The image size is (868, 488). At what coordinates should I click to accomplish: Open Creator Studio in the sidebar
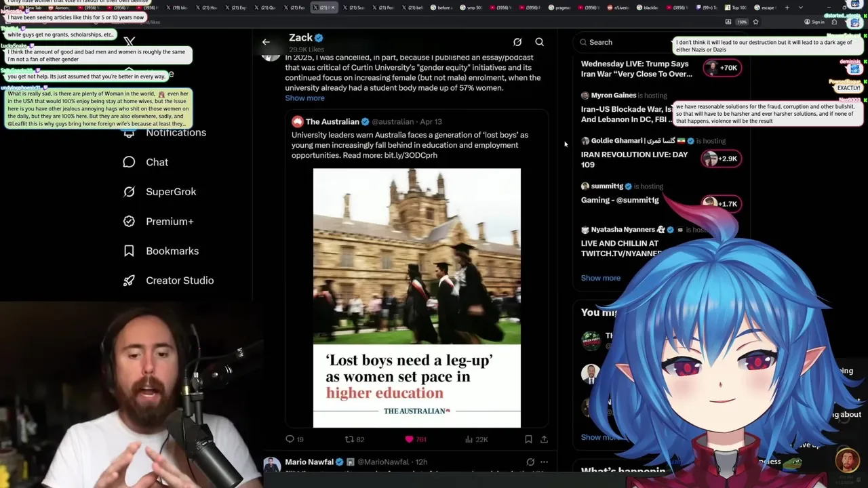click(x=180, y=281)
